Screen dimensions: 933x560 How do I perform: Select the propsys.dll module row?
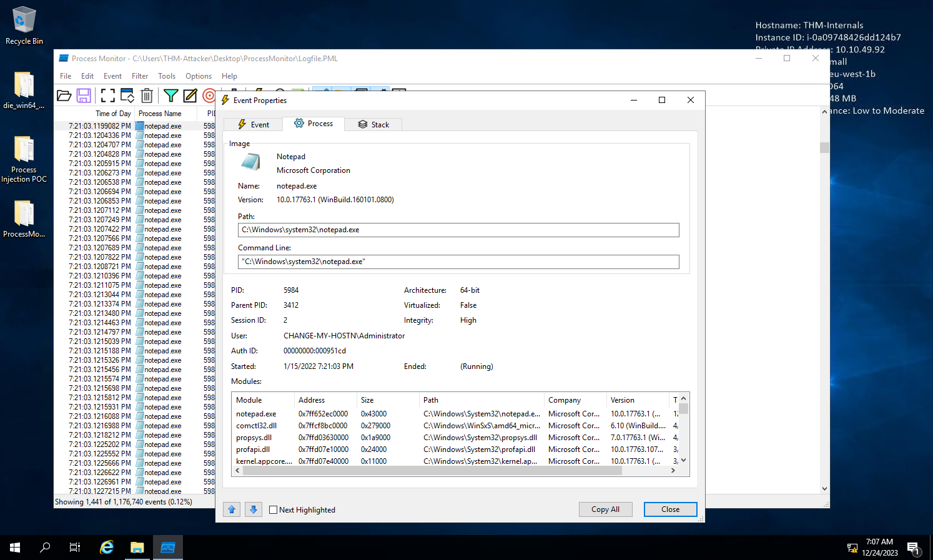[455, 438]
